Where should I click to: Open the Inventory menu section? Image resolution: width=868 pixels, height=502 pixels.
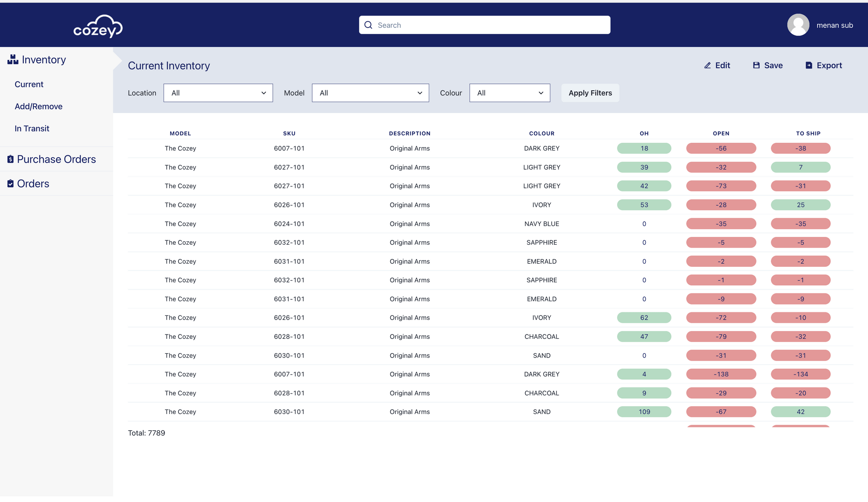[44, 59]
